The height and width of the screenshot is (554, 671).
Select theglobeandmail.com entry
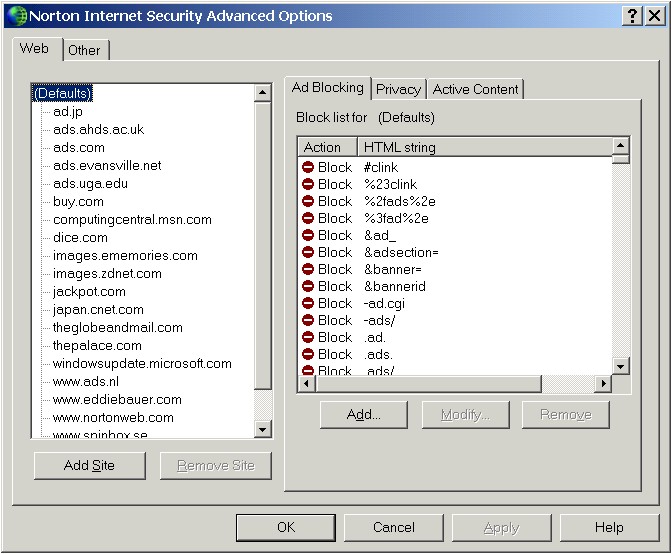(117, 327)
